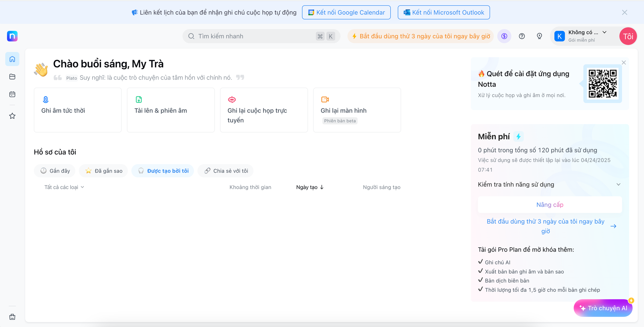Click 'Kết nối Microsoft Outlook' button

(x=444, y=12)
